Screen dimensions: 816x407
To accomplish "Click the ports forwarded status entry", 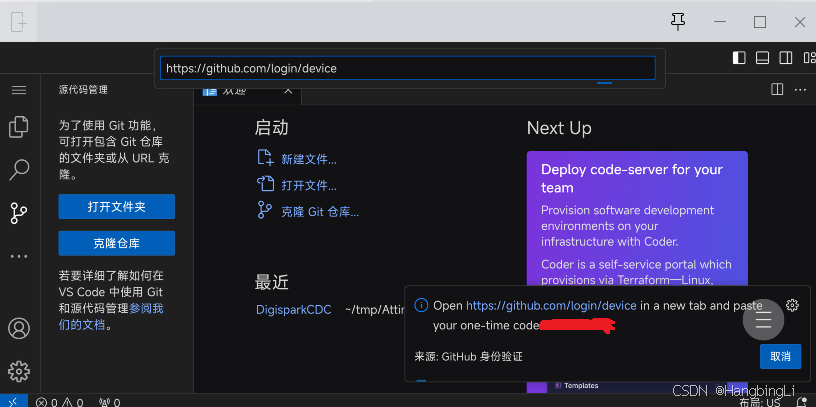I will 109,402.
